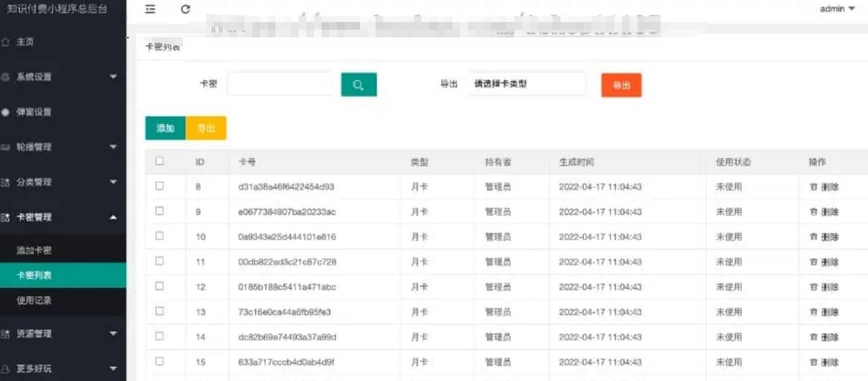
Task: Select the checkbox for row ID 13
Action: pyautogui.click(x=160, y=311)
